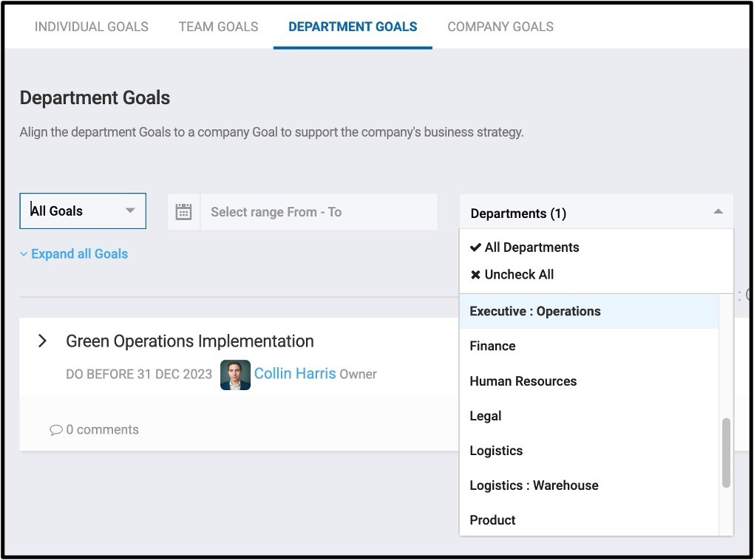Image resolution: width=754 pixels, height=560 pixels.
Task: Select the Finance department
Action: coord(492,346)
